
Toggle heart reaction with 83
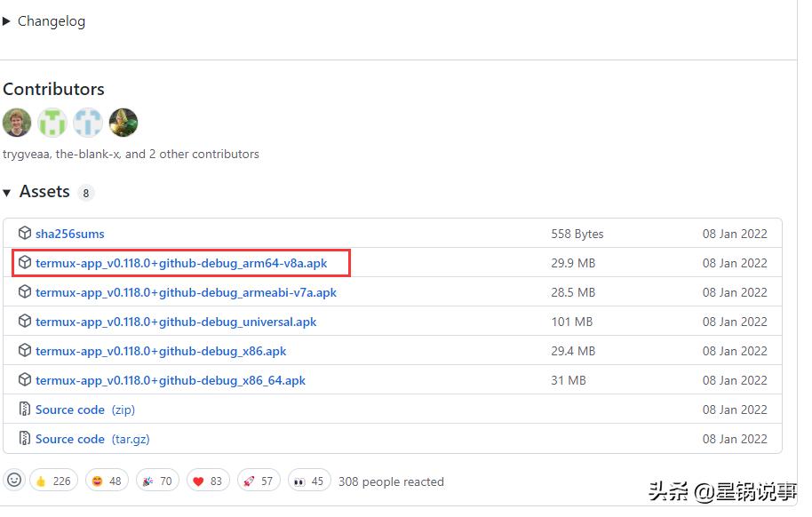(208, 481)
